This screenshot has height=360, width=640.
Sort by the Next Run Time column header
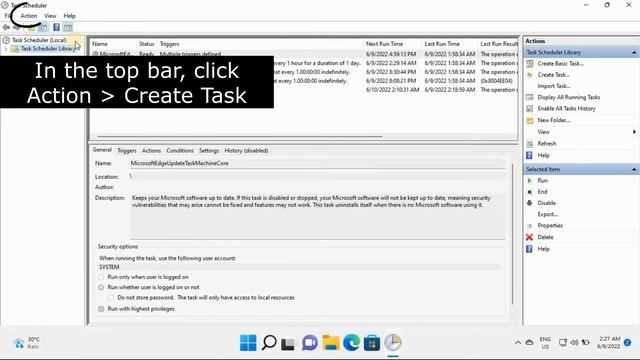(384, 44)
